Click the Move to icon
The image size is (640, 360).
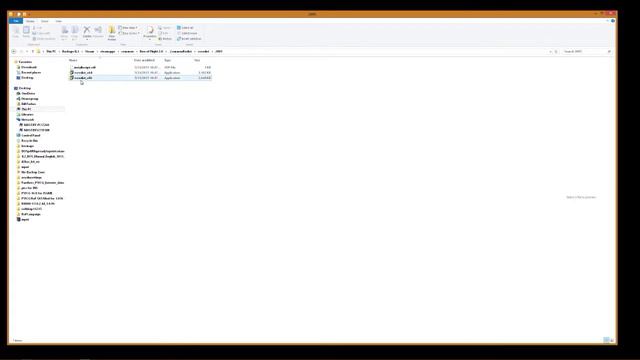pyautogui.click(x=64, y=32)
